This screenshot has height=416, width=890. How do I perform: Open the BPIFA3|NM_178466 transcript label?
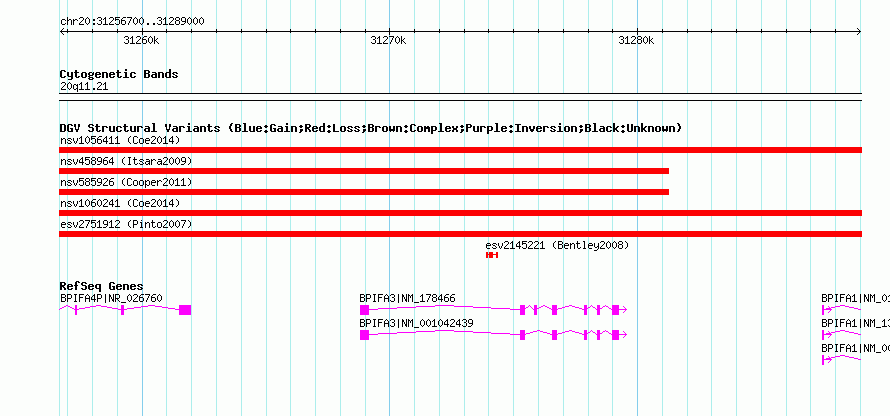(407, 299)
